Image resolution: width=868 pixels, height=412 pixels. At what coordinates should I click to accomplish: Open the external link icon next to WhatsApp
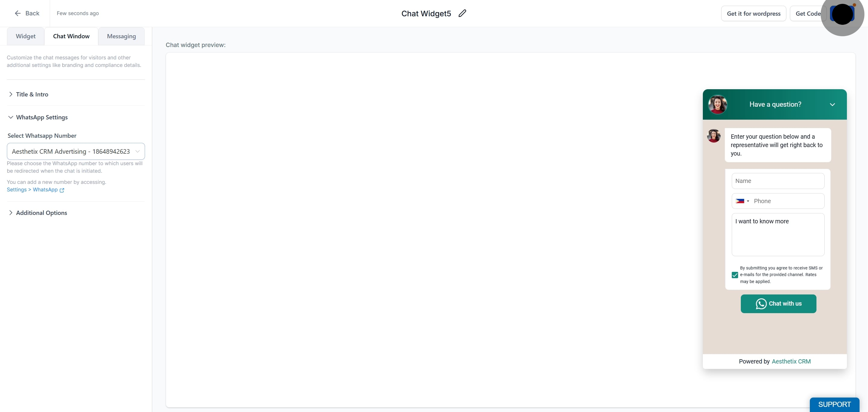(x=62, y=190)
